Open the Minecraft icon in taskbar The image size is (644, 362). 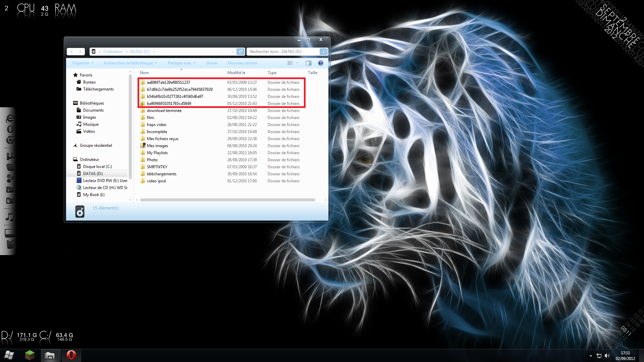[30, 355]
